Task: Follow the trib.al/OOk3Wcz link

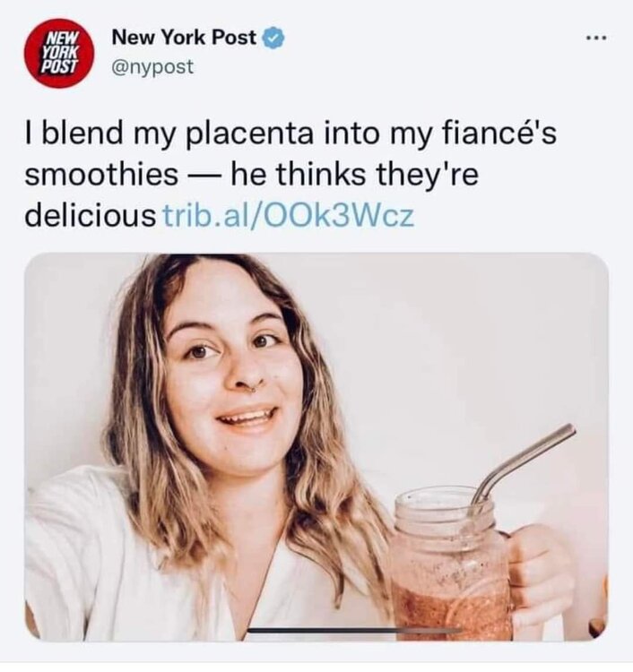Action: click(289, 216)
